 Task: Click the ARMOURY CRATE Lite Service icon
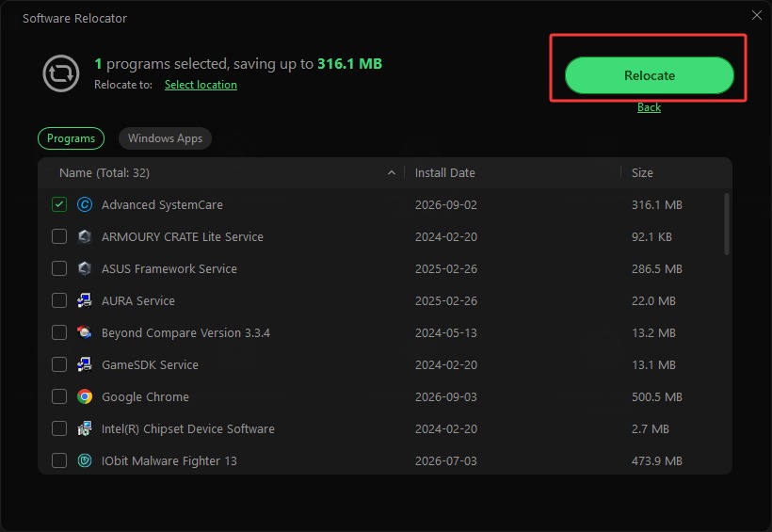(x=85, y=236)
